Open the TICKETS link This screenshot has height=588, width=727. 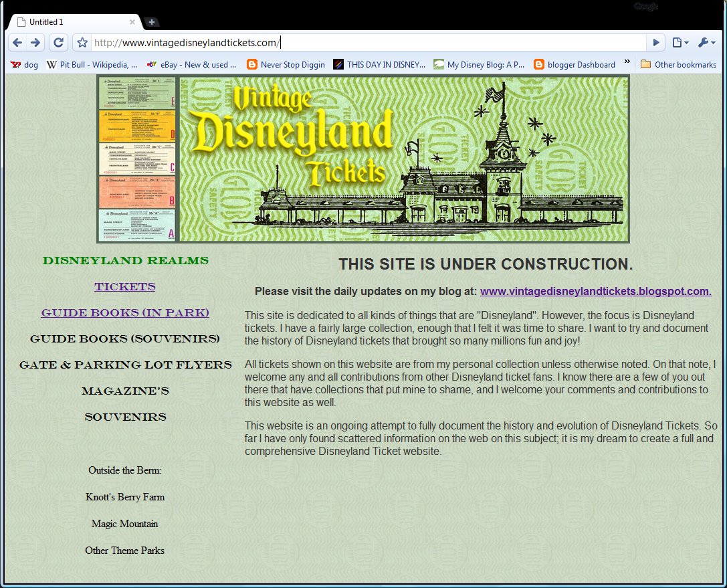pos(125,286)
